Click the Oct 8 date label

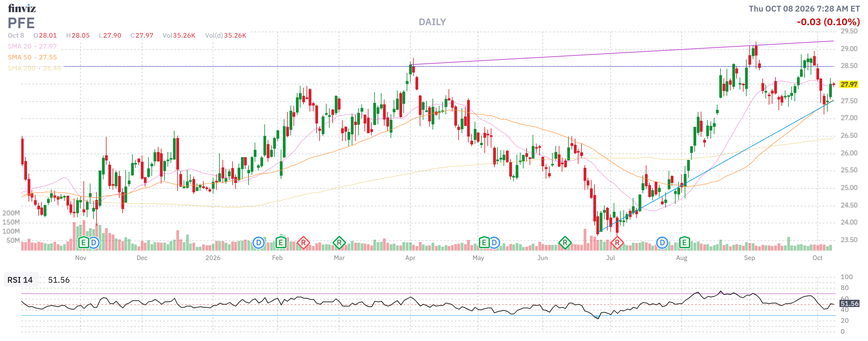(x=16, y=35)
